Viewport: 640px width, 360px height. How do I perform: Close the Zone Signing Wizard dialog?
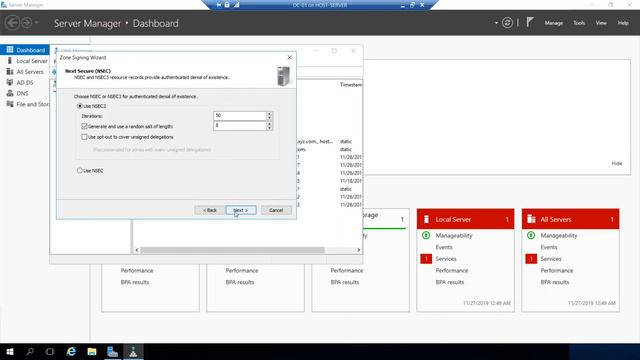[x=289, y=58]
